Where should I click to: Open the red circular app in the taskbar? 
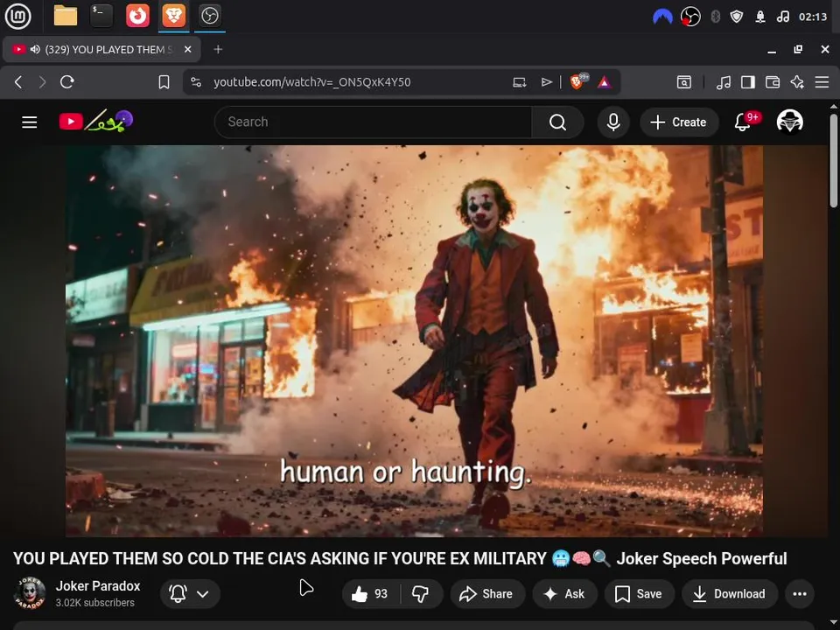pos(137,16)
